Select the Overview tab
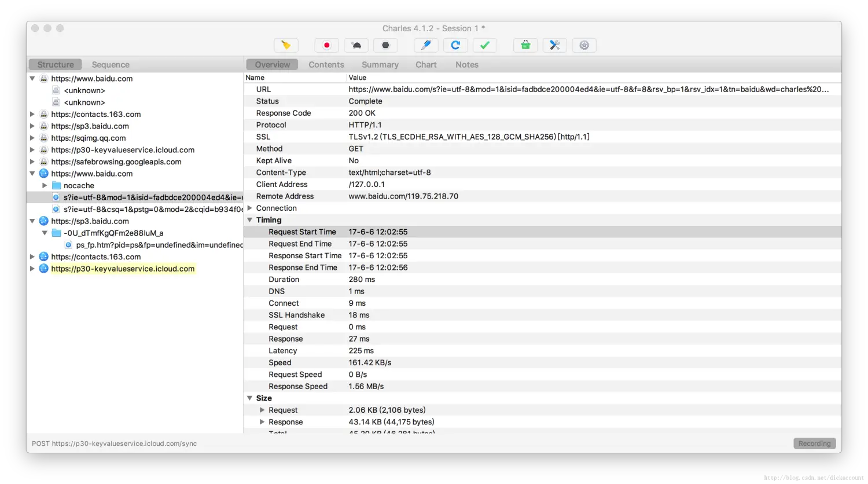The height and width of the screenshot is (484, 868). pyautogui.click(x=273, y=65)
